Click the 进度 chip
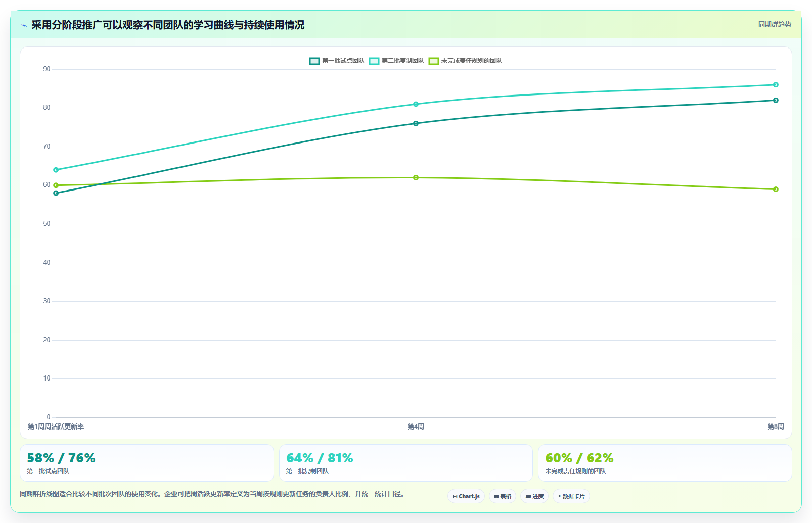 (x=534, y=496)
